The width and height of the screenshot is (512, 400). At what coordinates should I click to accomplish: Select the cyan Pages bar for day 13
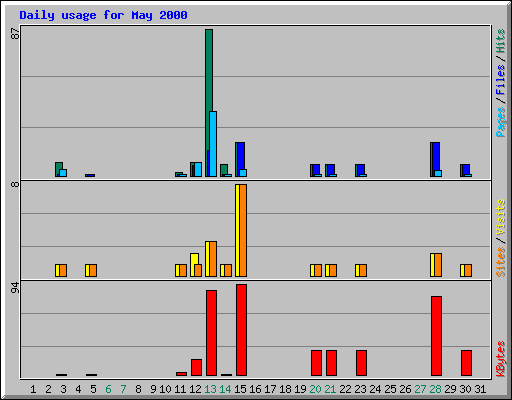[x=213, y=144]
